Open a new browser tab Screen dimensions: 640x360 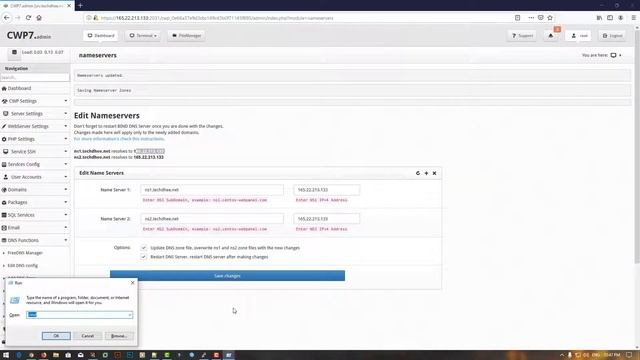(x=80, y=5)
